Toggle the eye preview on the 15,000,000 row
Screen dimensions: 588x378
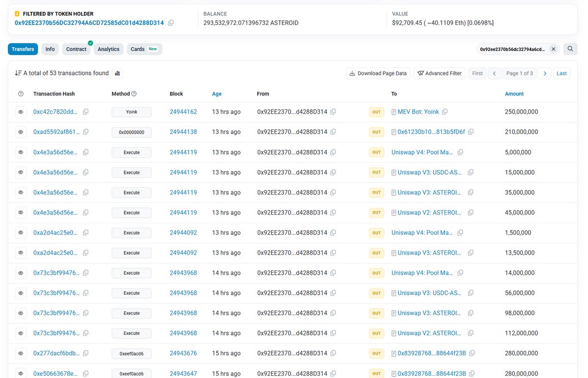click(21, 172)
